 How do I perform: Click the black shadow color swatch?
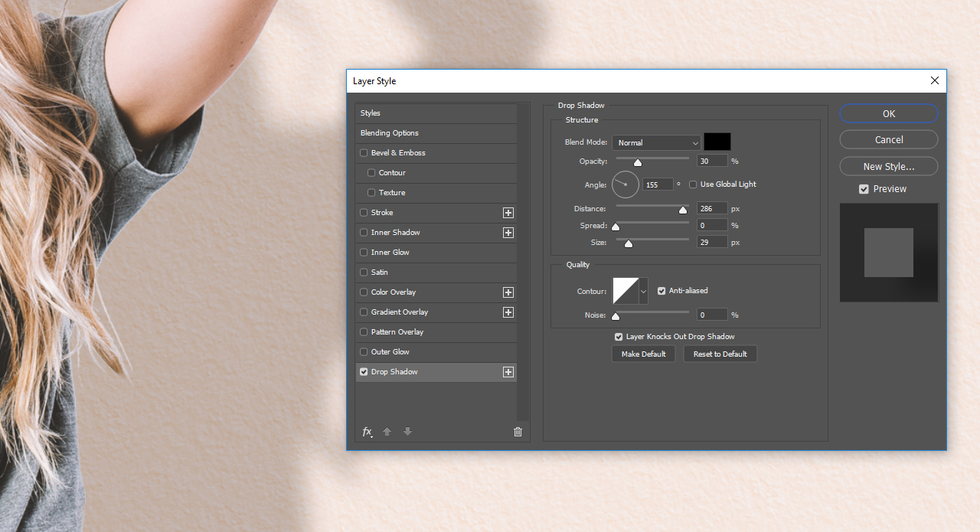(717, 142)
